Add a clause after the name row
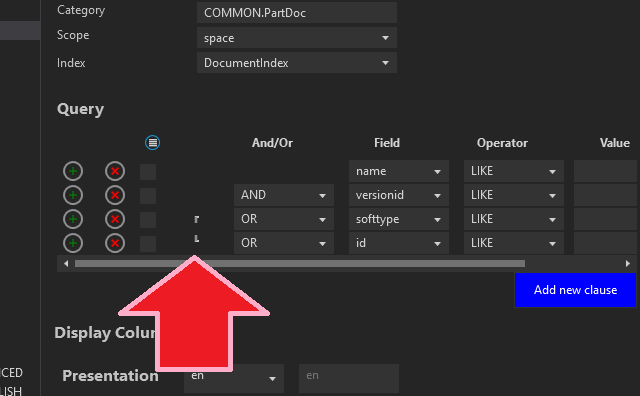640x396 pixels. pos(73,171)
